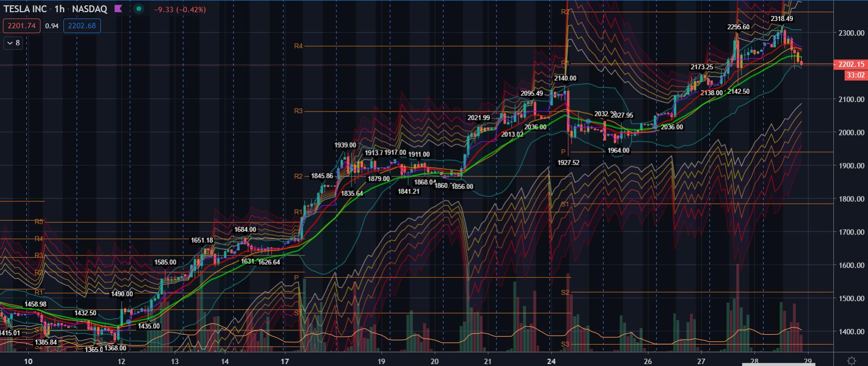868x366 pixels.
Task: Click the -9.33 (-0.42%) change value
Action: [x=180, y=9]
